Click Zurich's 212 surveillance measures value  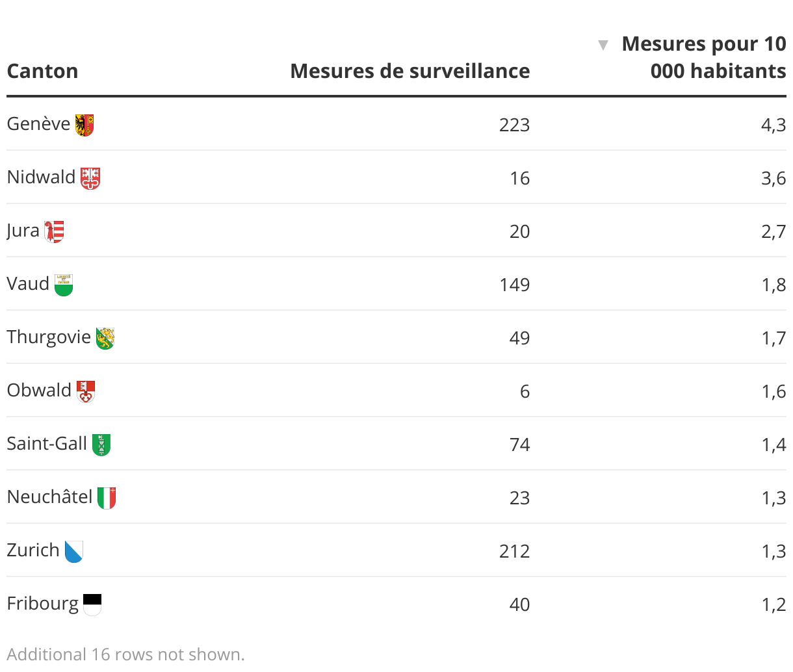pyautogui.click(x=514, y=551)
